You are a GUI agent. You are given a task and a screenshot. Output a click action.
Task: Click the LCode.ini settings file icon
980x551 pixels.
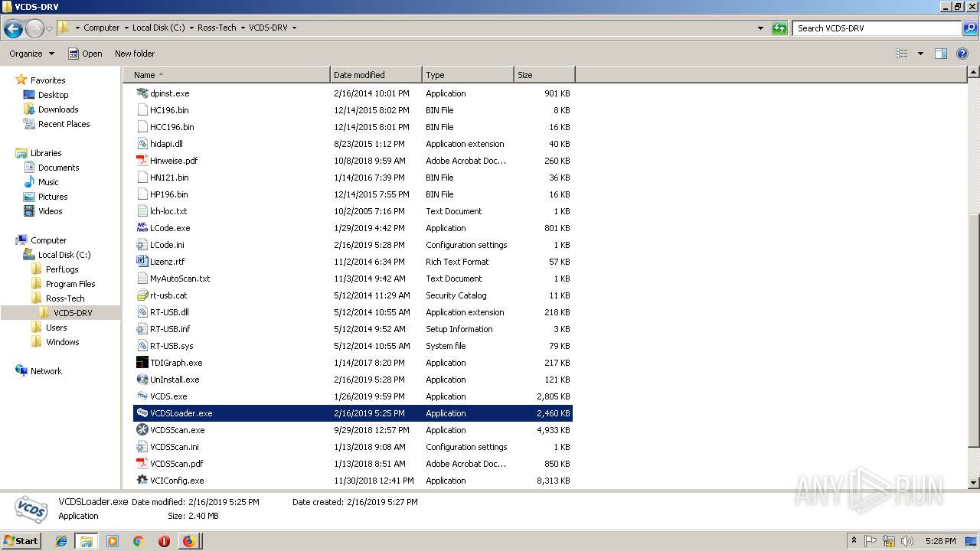click(x=142, y=245)
